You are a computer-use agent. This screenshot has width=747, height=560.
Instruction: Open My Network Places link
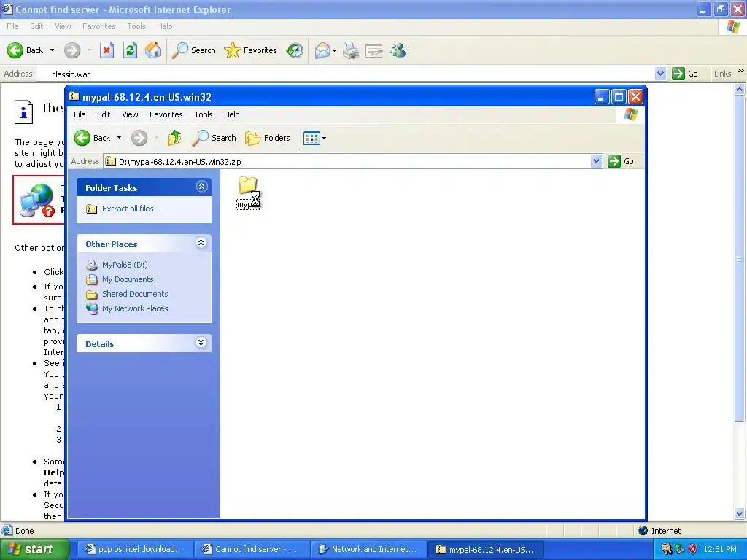pyautogui.click(x=135, y=308)
